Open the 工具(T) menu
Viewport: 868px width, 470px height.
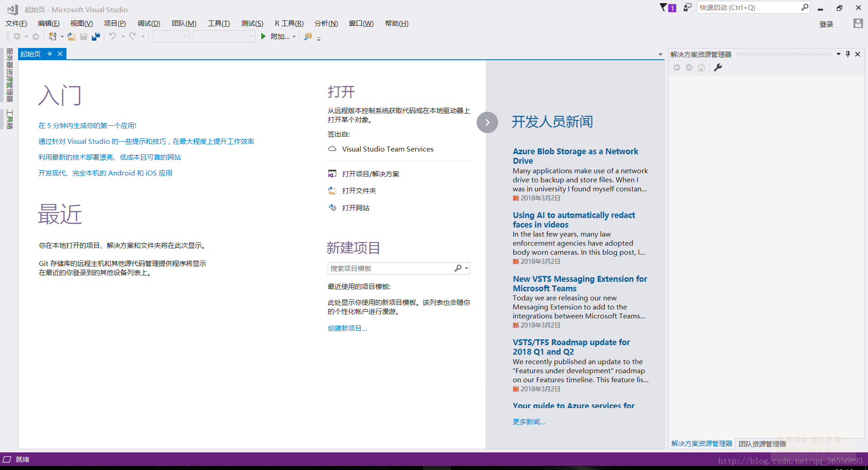pos(219,24)
